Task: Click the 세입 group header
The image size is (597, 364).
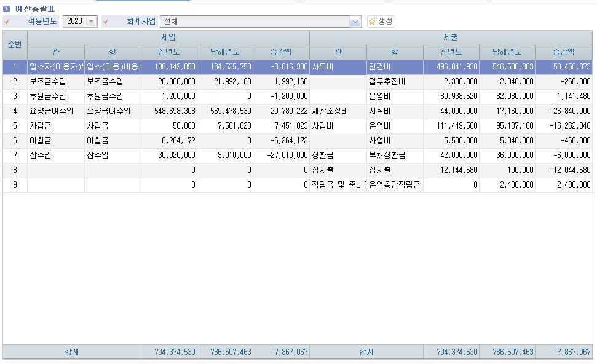Action: [168, 38]
